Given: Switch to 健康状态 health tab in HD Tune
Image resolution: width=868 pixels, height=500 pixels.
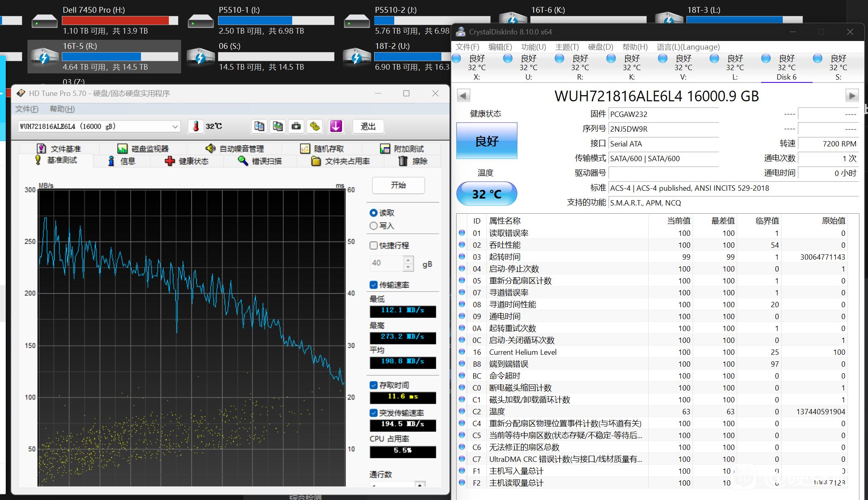Looking at the screenshot, I should pos(187,161).
